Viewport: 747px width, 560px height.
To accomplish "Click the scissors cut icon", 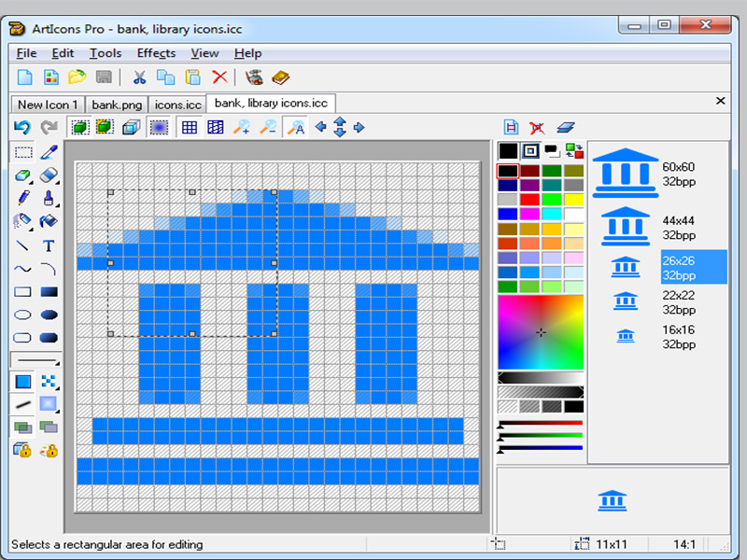I will pos(139,77).
